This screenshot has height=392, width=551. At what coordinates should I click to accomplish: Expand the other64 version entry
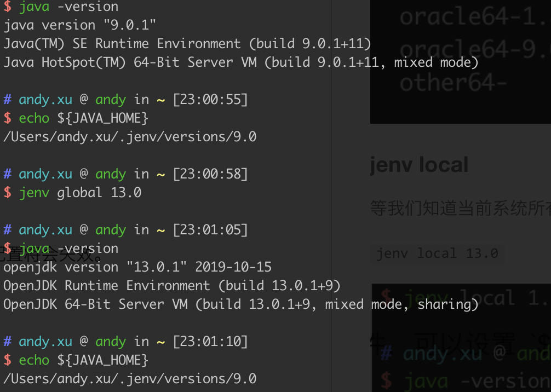(454, 82)
